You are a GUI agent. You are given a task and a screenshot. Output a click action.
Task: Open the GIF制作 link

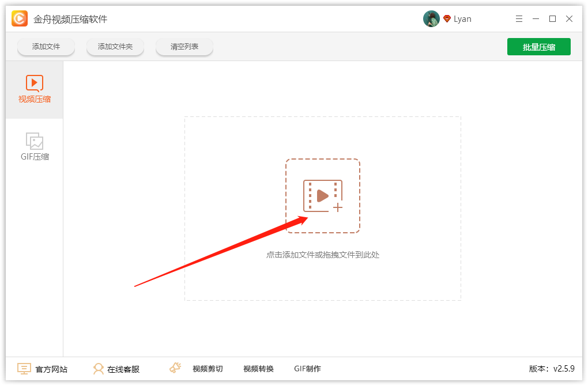coord(307,369)
